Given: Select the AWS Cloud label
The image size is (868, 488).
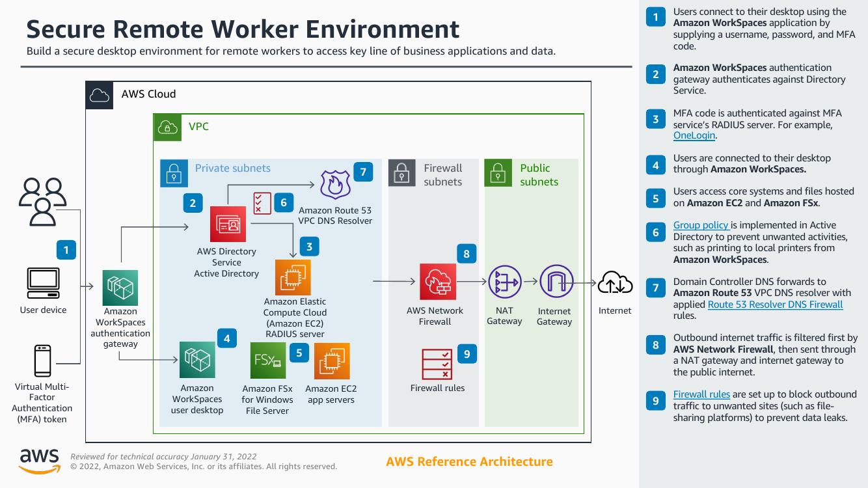Looking at the screenshot, I should 148,94.
